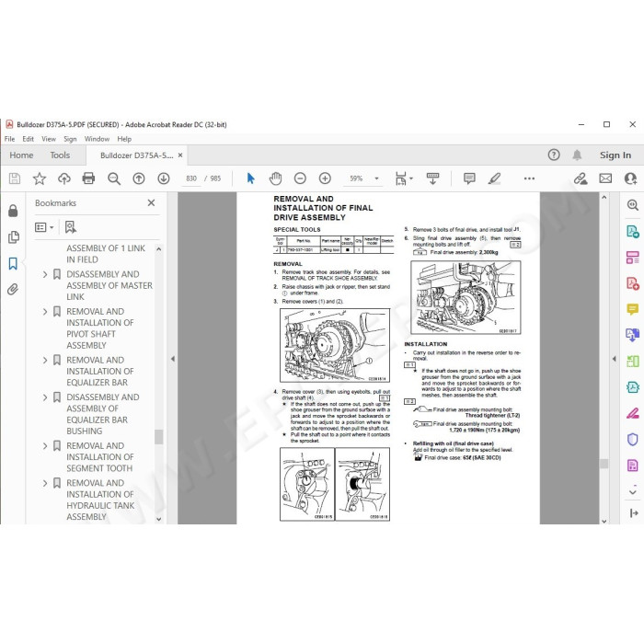The width and height of the screenshot is (644, 644).
Task: Open the Window menu
Action: tap(97, 139)
